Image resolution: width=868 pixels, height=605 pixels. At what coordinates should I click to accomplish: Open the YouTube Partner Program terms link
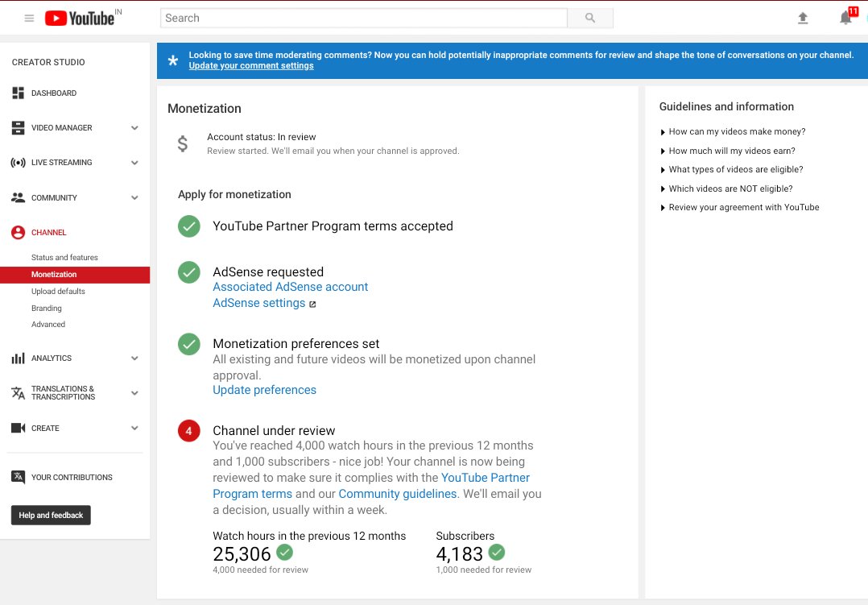[486, 478]
